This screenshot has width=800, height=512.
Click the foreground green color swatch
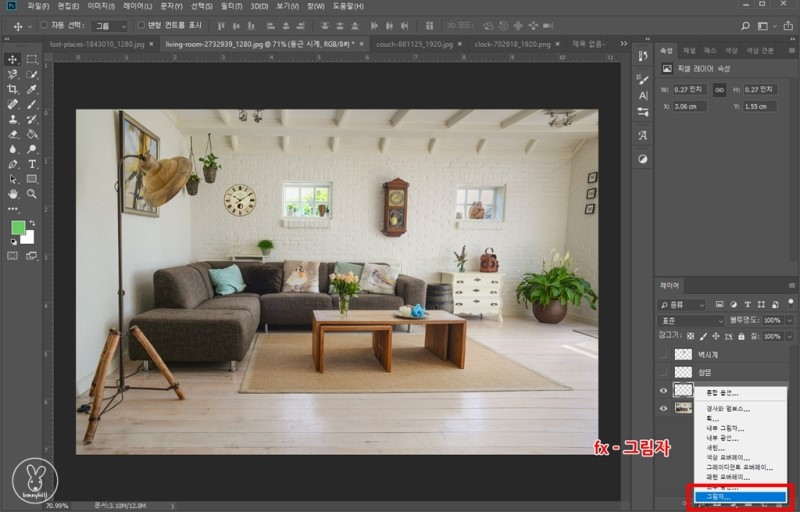point(18,228)
